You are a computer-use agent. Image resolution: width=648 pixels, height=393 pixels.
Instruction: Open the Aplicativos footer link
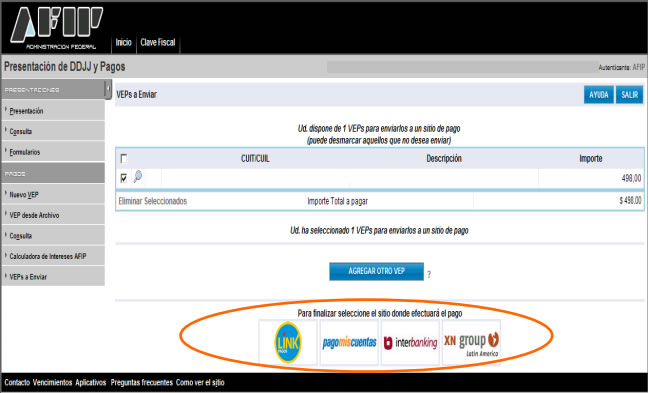pyautogui.click(x=91, y=383)
